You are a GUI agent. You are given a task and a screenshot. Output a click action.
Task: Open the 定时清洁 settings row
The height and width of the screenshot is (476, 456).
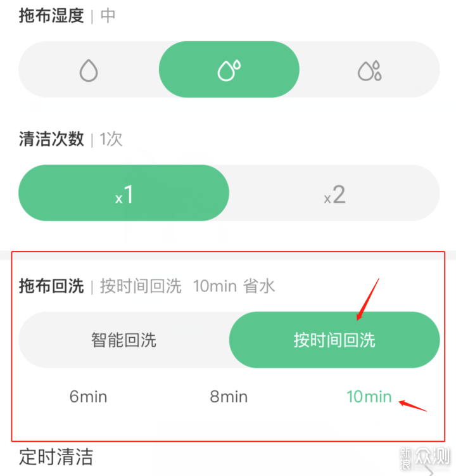tap(228, 457)
